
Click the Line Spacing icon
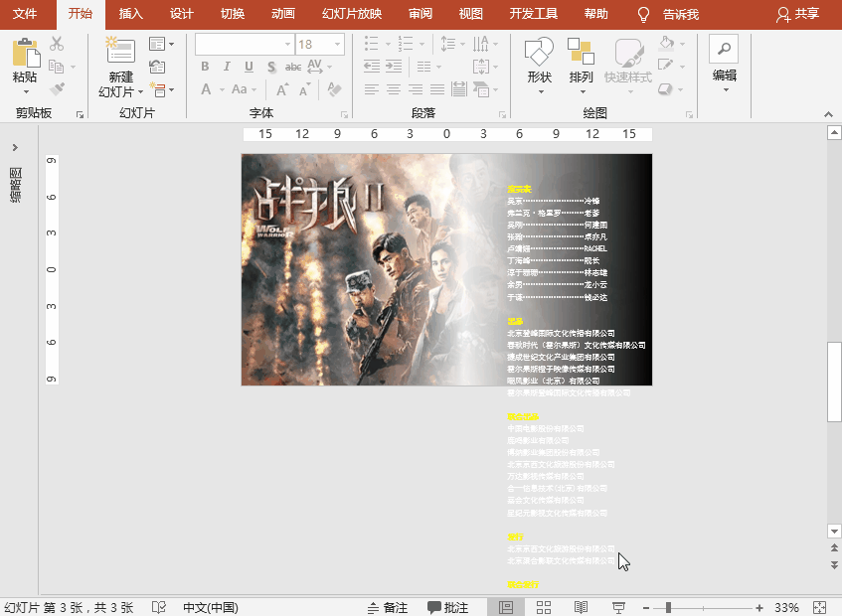(x=447, y=44)
